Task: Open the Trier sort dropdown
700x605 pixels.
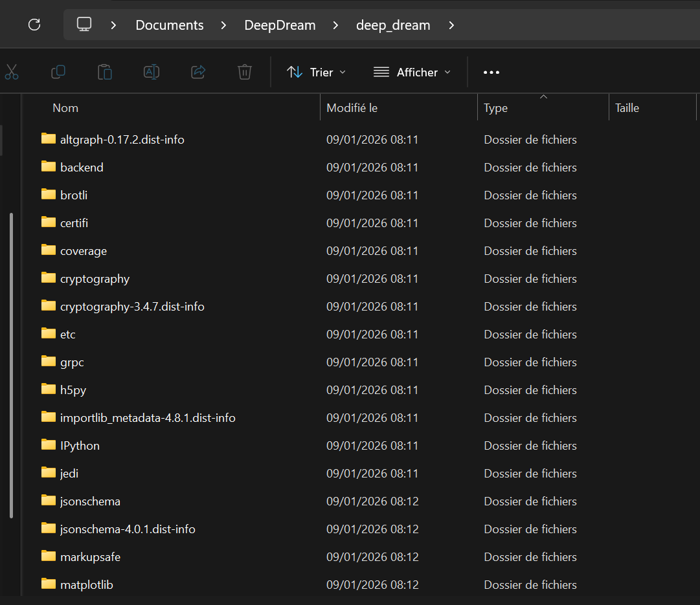Action: coord(316,72)
